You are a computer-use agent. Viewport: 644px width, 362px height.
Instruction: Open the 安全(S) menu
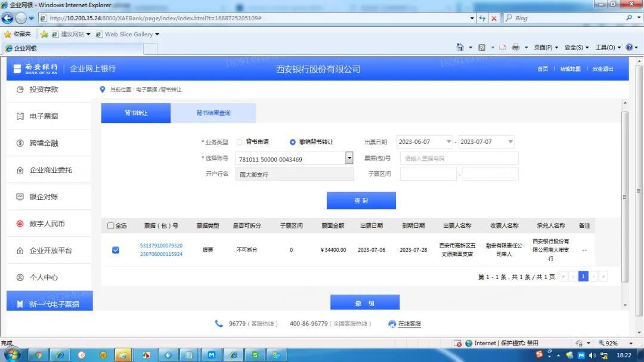pyautogui.click(x=577, y=48)
